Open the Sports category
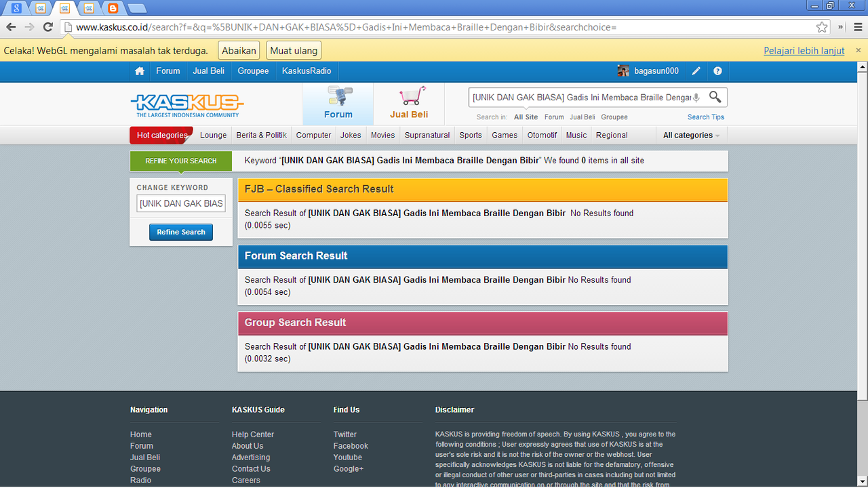Screen dimensions: 868x488 click(471, 135)
